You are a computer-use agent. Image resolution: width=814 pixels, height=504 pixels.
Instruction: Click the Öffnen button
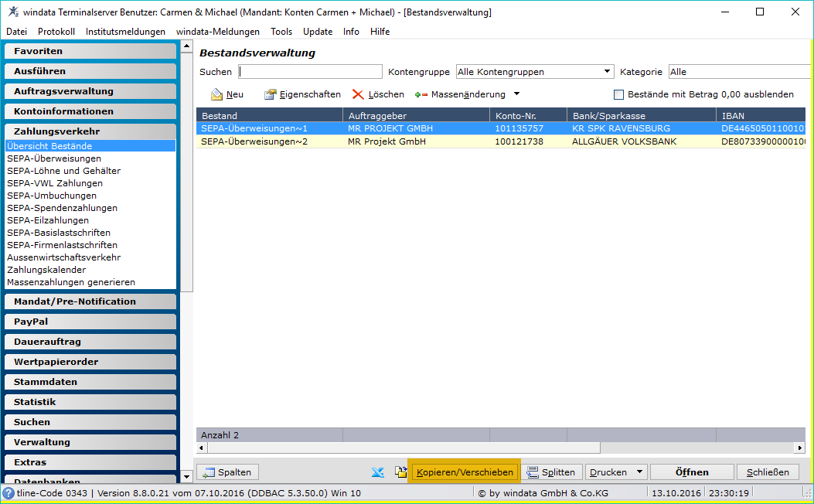click(x=692, y=472)
